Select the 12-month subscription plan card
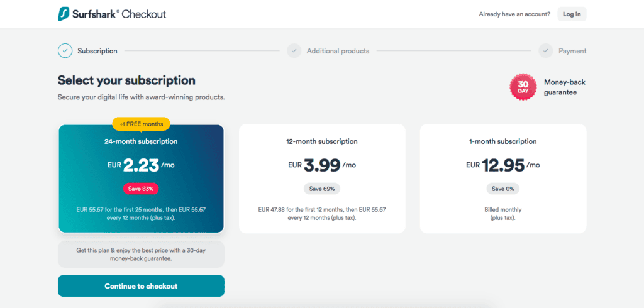 coord(322,179)
